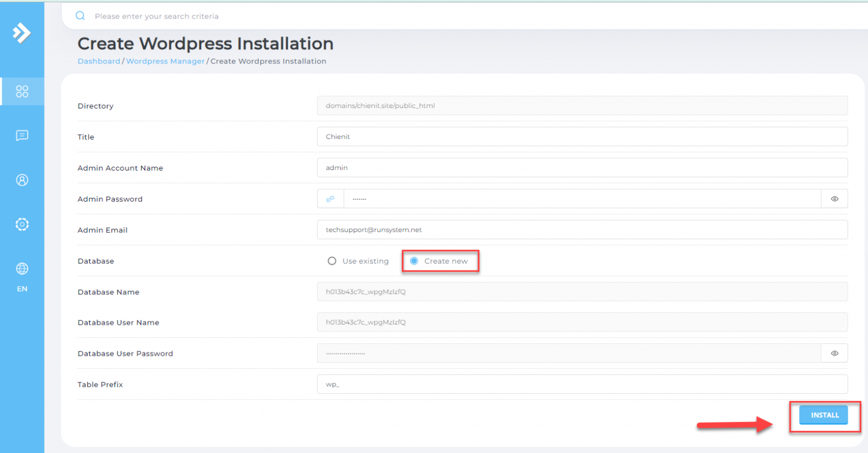Click into the Admin Email field

point(582,230)
